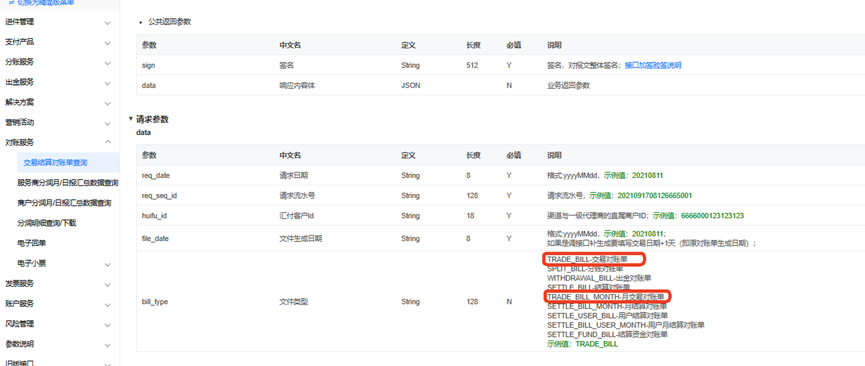
Task: Click the 128 length cell in bill_type row
Action: [x=472, y=302]
